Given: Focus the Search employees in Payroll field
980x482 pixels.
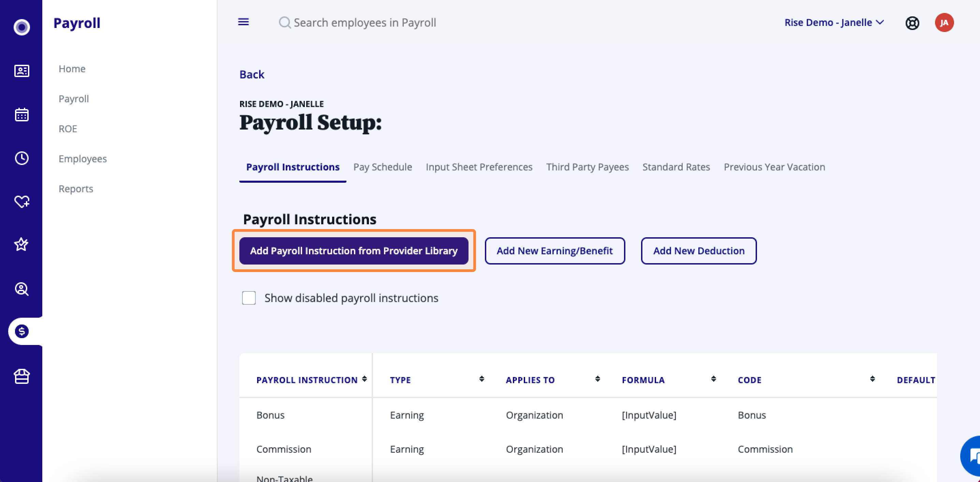Looking at the screenshot, I should [x=365, y=23].
